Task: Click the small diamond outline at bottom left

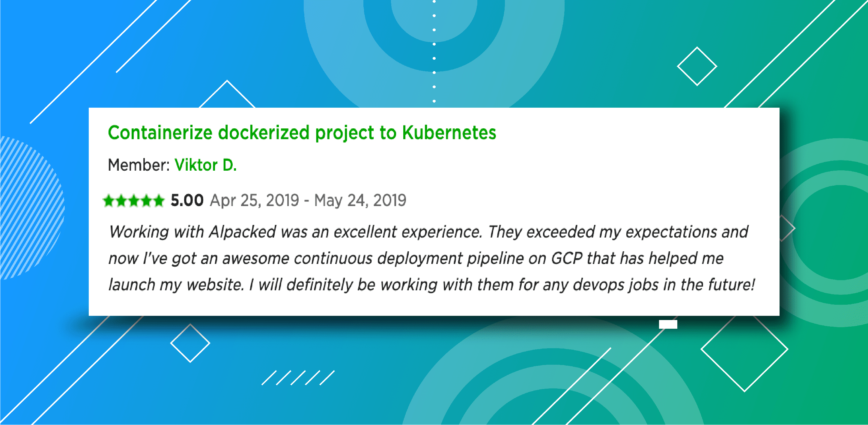Action: click(190, 343)
